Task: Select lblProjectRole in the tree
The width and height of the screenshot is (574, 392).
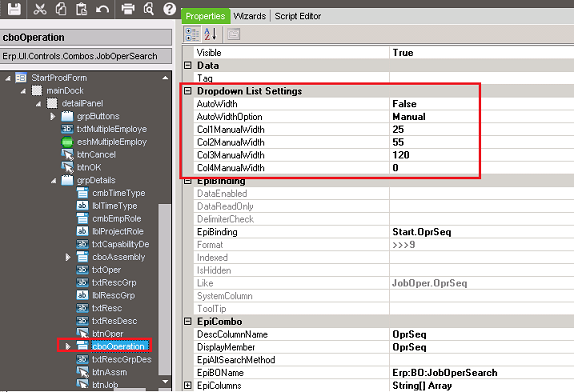Action: coord(118,231)
